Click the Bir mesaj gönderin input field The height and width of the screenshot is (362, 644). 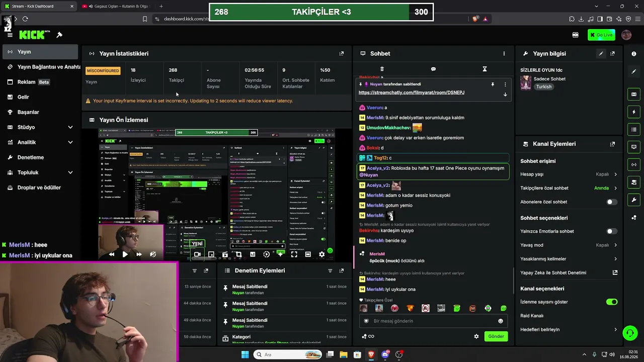pyautogui.click(x=433, y=321)
